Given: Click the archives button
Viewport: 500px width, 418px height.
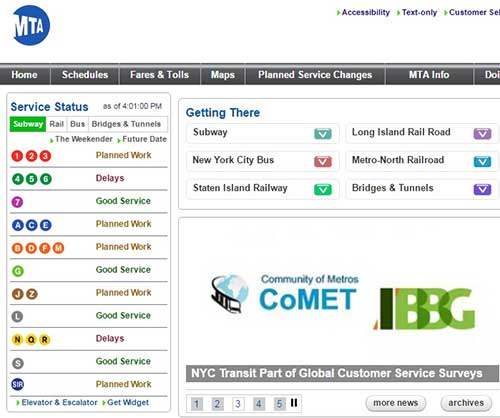Looking at the screenshot, I should [x=466, y=403].
